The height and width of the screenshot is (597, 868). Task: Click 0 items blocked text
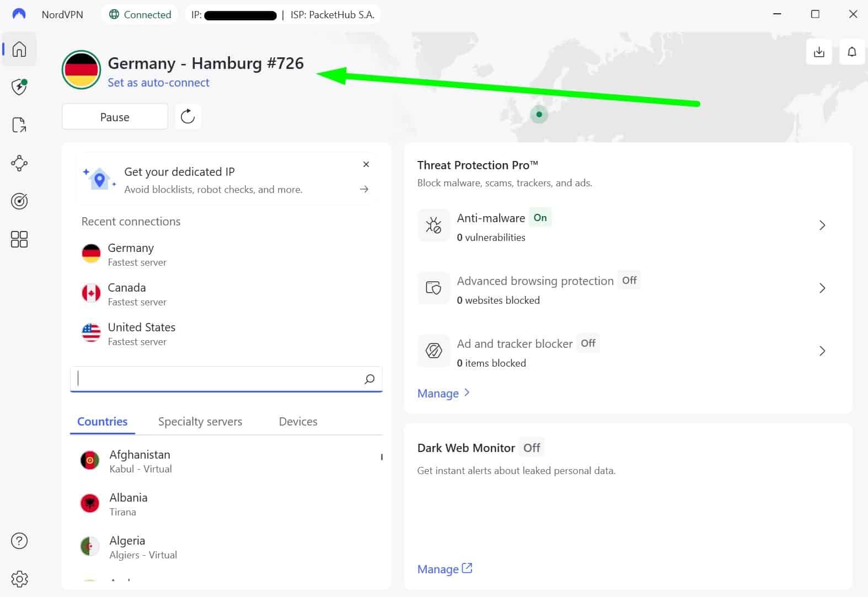pos(491,363)
